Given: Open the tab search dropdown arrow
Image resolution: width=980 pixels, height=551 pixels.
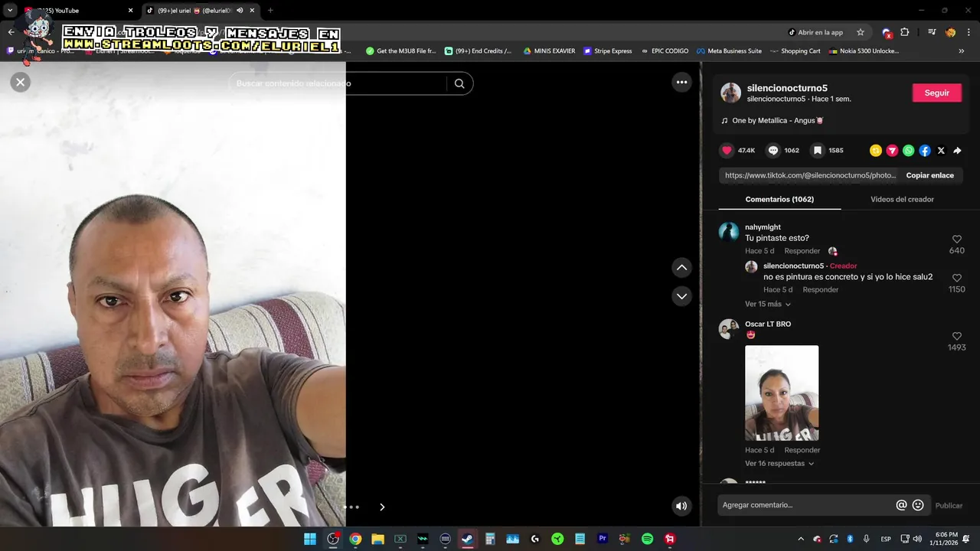Looking at the screenshot, I should pyautogui.click(x=10, y=11).
